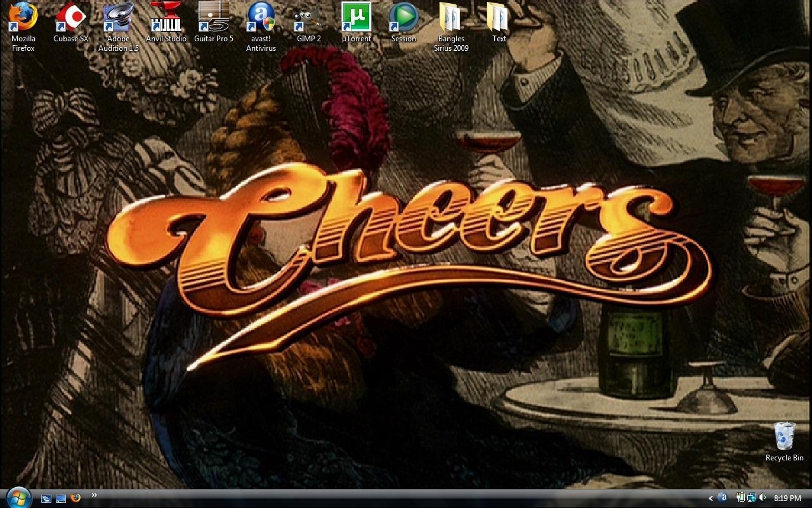Open the volume speaker tray icon
This screenshot has height=508, width=812.
point(762,498)
